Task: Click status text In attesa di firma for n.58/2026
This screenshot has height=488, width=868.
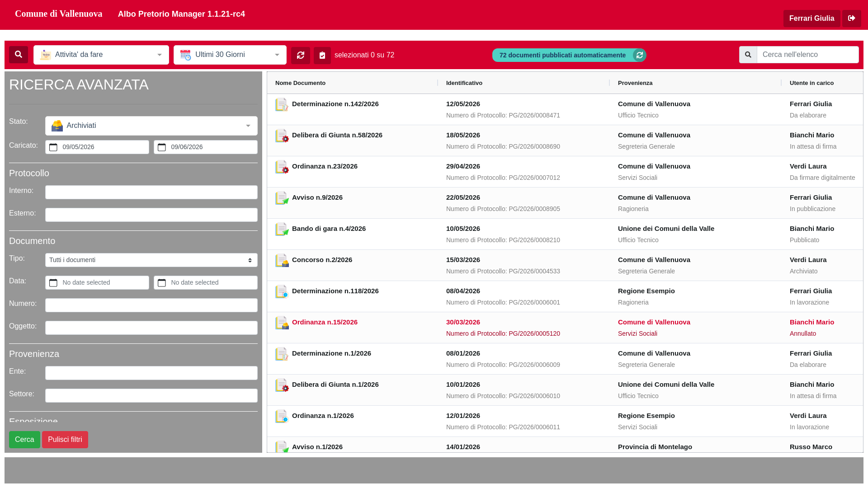Action: pyautogui.click(x=813, y=146)
